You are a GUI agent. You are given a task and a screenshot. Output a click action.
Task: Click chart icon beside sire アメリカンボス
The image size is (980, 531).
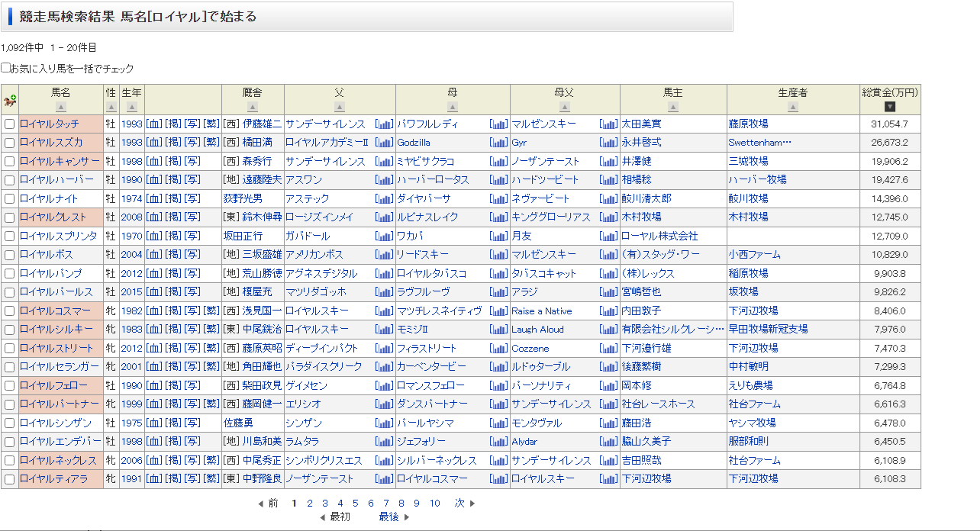(384, 255)
